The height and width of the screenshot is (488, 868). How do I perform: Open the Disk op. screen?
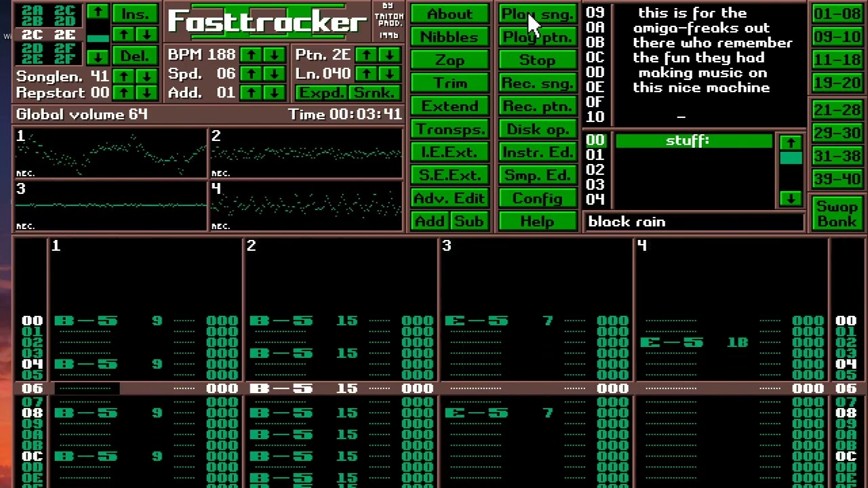(x=538, y=129)
